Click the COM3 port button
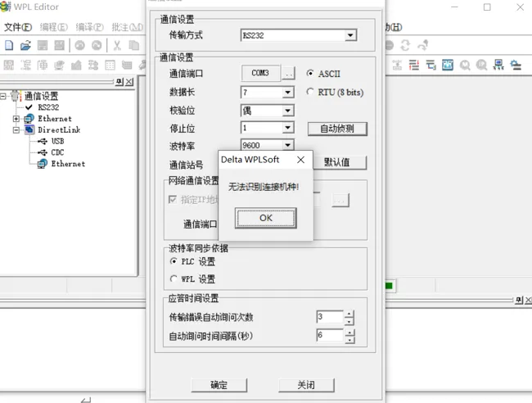532x403 pixels. (x=260, y=73)
